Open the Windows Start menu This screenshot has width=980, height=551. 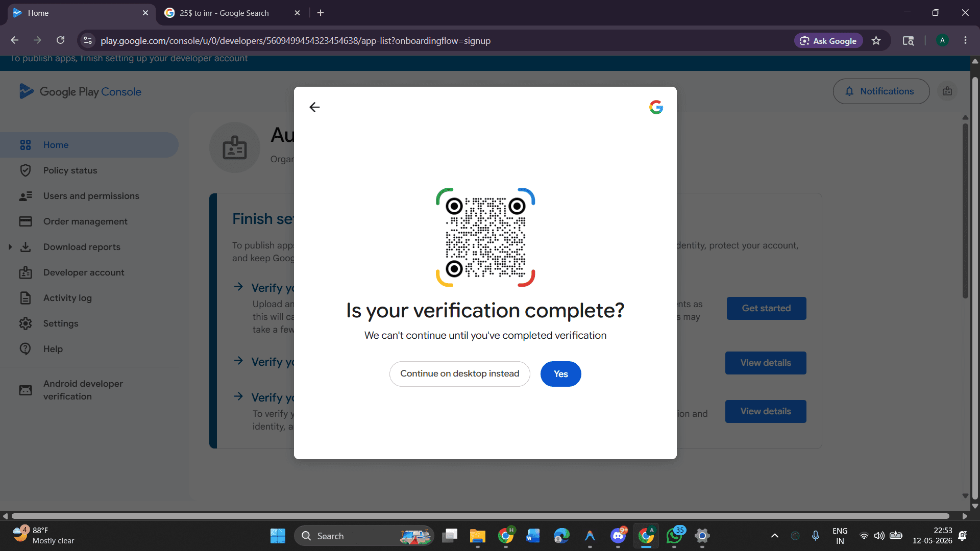coord(278,536)
